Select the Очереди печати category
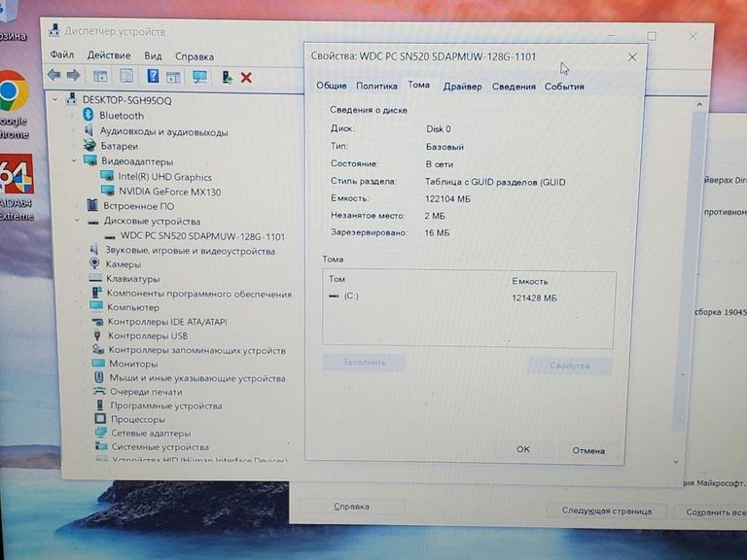Image resolution: width=747 pixels, height=560 pixels. point(146,392)
